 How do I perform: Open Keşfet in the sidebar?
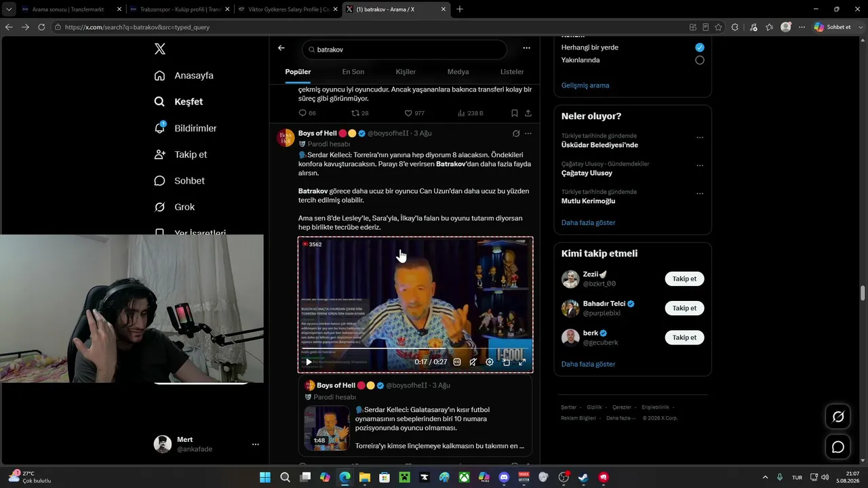(x=179, y=102)
